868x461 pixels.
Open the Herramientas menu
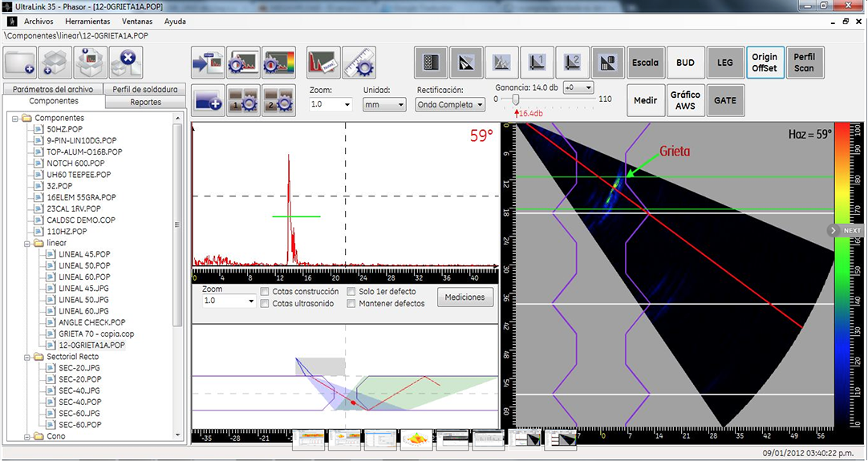point(87,22)
